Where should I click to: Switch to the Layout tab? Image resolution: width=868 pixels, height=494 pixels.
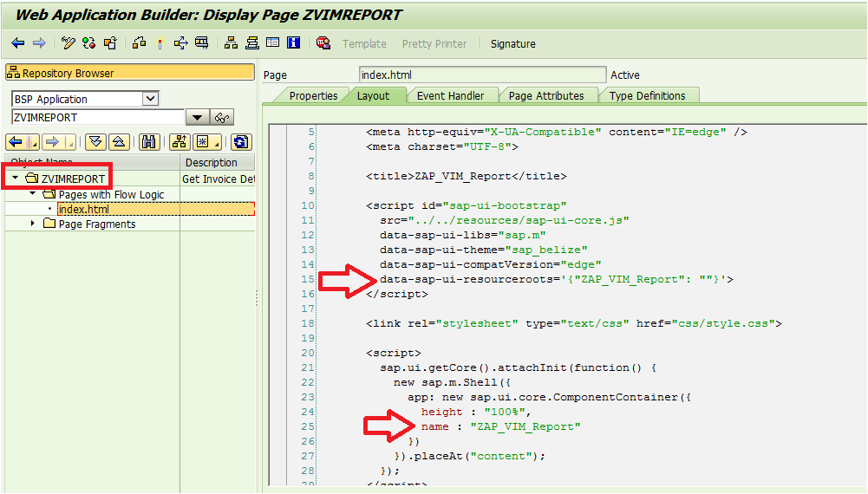373,95
